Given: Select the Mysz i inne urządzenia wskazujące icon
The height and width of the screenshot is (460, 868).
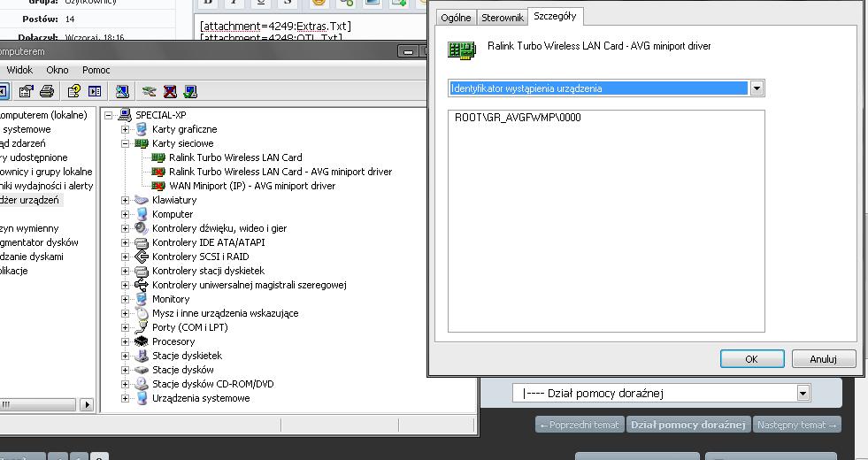Looking at the screenshot, I should tap(142, 313).
